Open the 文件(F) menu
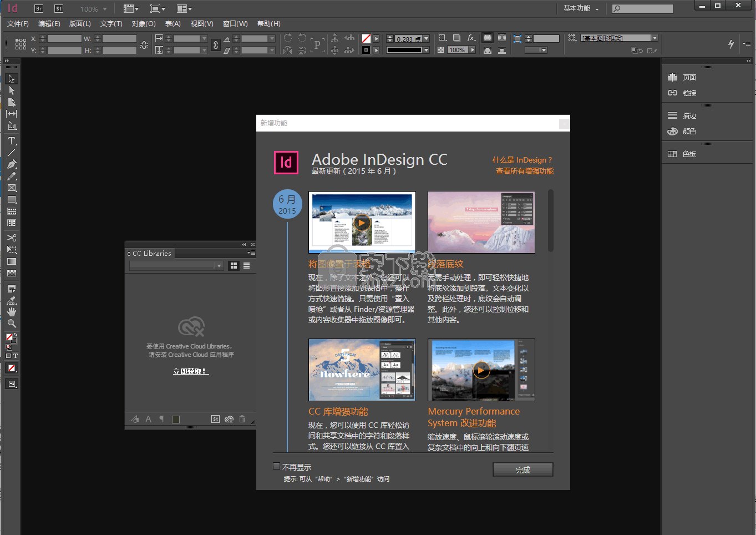 click(18, 24)
